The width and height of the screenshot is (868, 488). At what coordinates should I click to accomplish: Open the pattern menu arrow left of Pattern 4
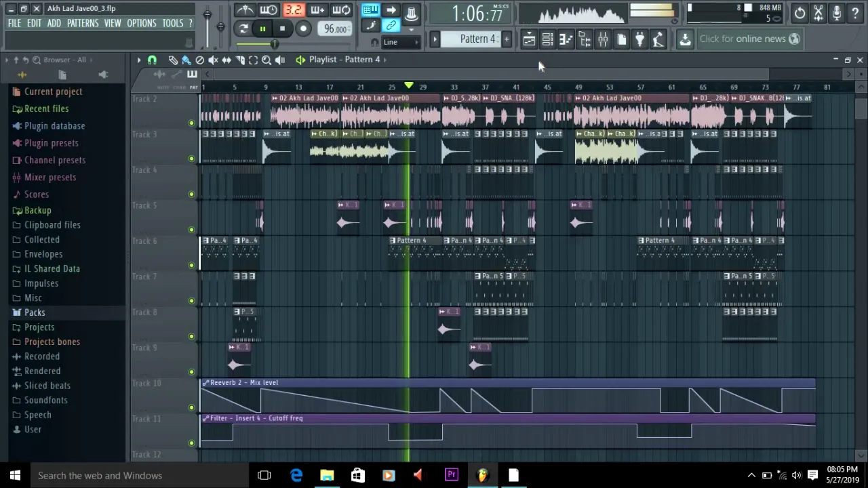(x=435, y=39)
